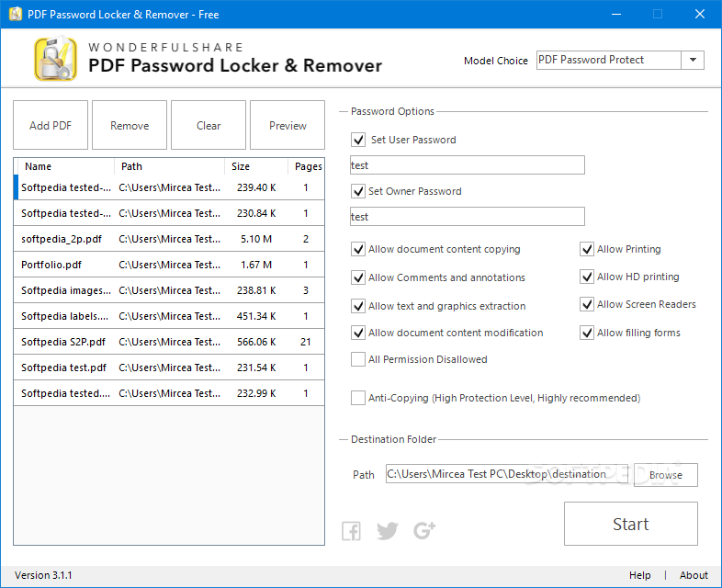The image size is (722, 588).
Task: Select the Portfolio.pdf row
Action: click(x=169, y=265)
